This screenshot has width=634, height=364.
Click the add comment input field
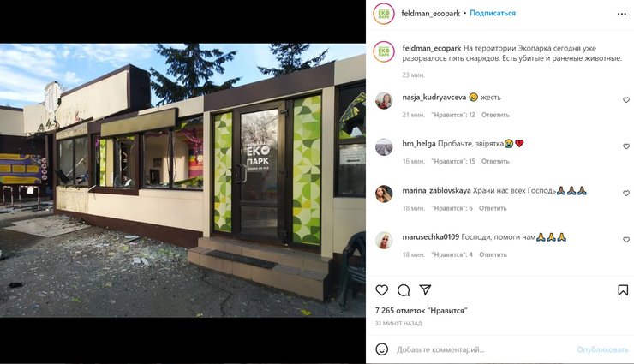[483, 349]
